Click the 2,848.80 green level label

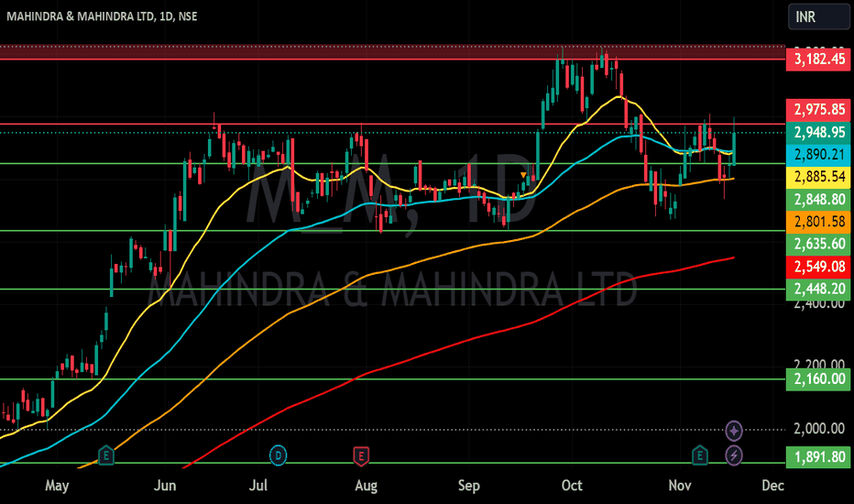coord(818,200)
